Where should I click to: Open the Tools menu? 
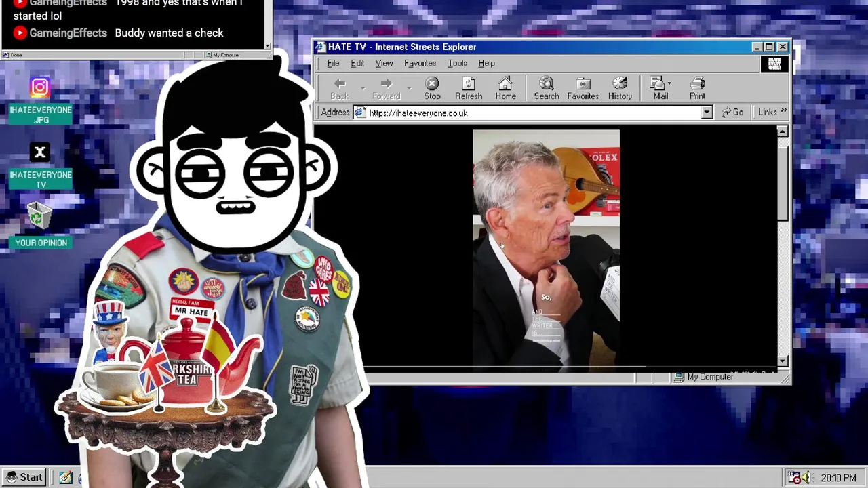point(457,63)
